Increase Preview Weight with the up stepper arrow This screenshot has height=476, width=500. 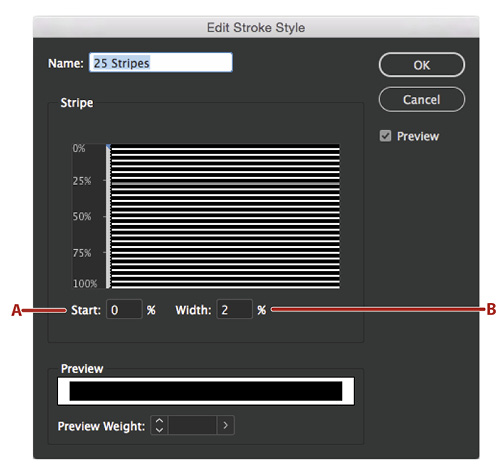coord(159,421)
